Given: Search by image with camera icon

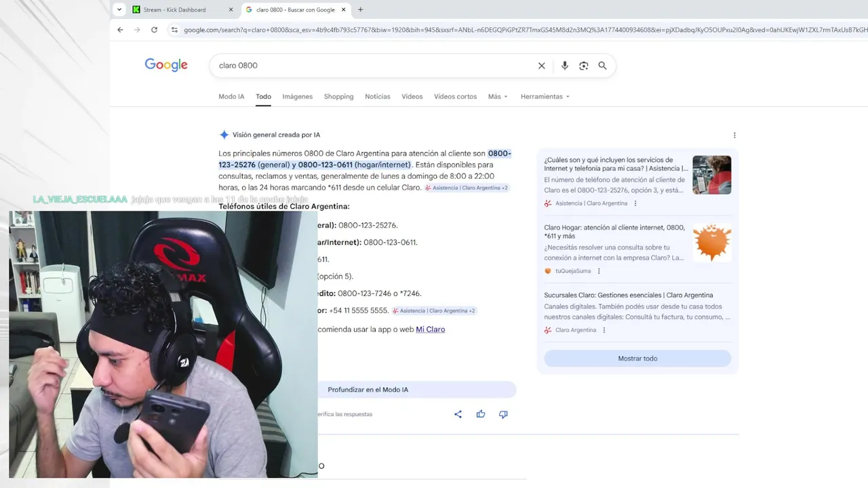Looking at the screenshot, I should coord(583,66).
